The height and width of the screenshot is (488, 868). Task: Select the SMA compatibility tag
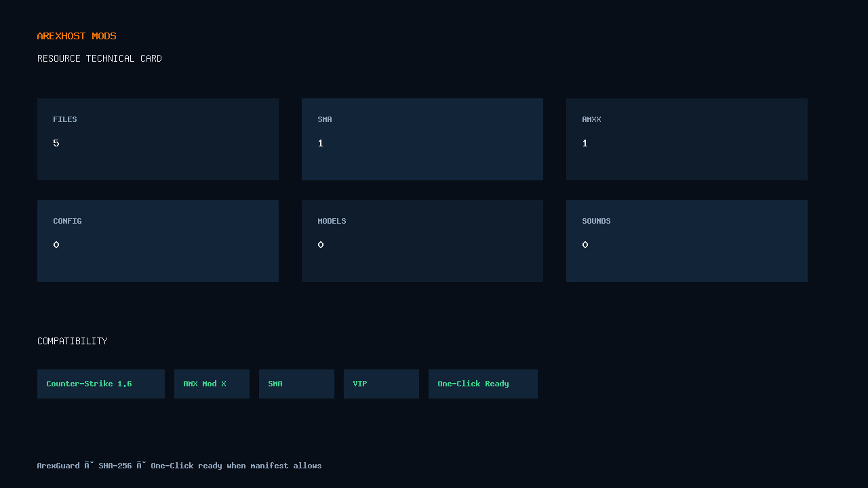click(296, 384)
